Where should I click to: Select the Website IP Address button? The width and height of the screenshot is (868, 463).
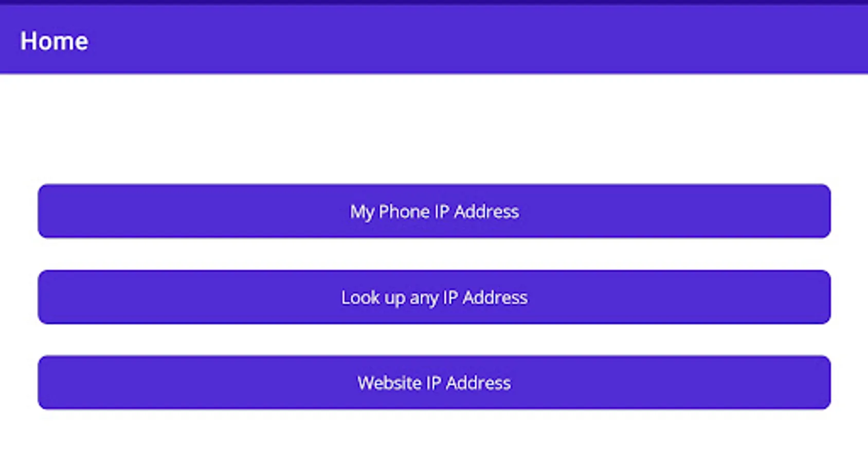point(434,382)
